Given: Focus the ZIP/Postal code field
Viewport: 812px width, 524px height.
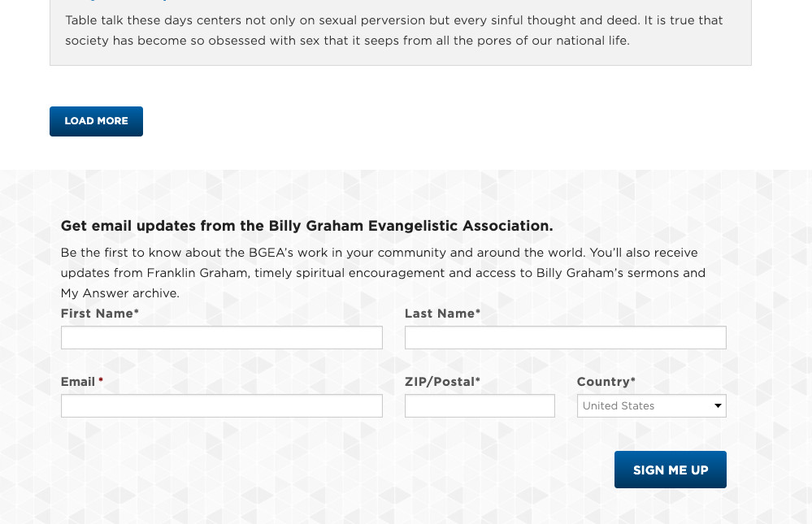Looking at the screenshot, I should coord(480,406).
